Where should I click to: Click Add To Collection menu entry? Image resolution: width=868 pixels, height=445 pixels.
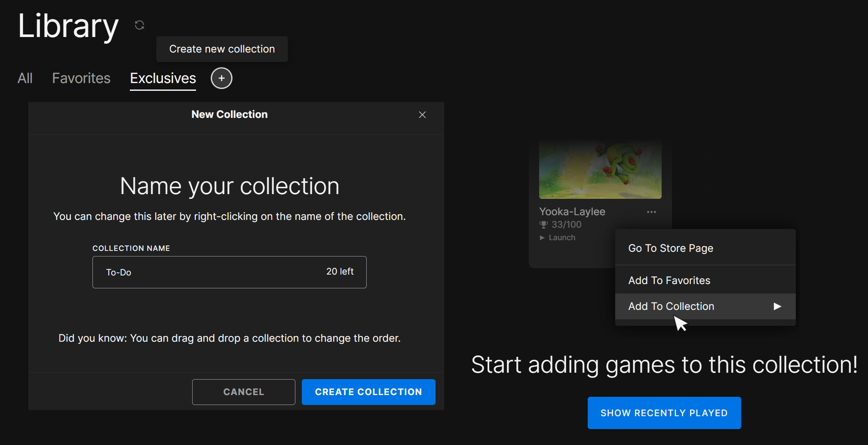(x=705, y=306)
